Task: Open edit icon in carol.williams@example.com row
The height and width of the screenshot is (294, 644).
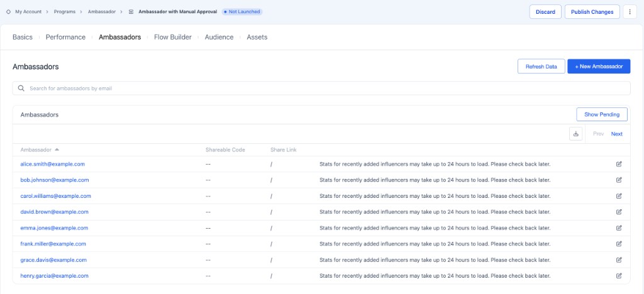Action: pos(619,196)
